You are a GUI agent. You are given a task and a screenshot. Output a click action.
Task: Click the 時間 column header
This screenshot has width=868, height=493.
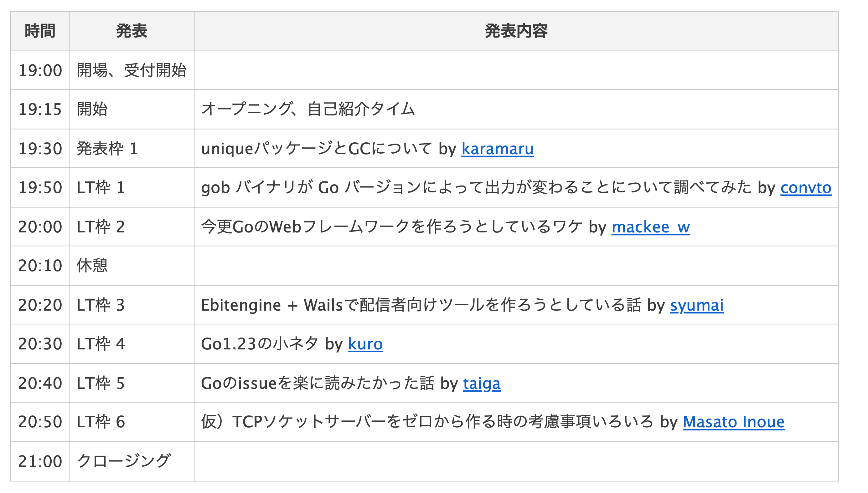(40, 31)
